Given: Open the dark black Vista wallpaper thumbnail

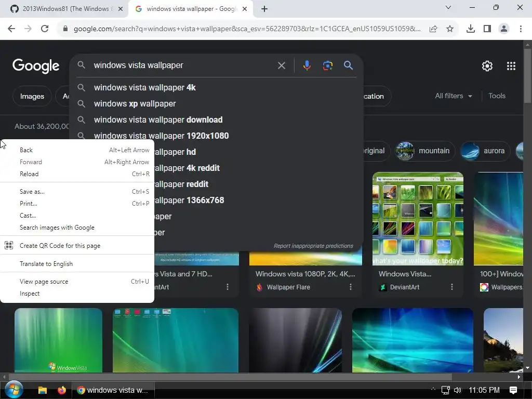Looking at the screenshot, I should [x=295, y=340].
